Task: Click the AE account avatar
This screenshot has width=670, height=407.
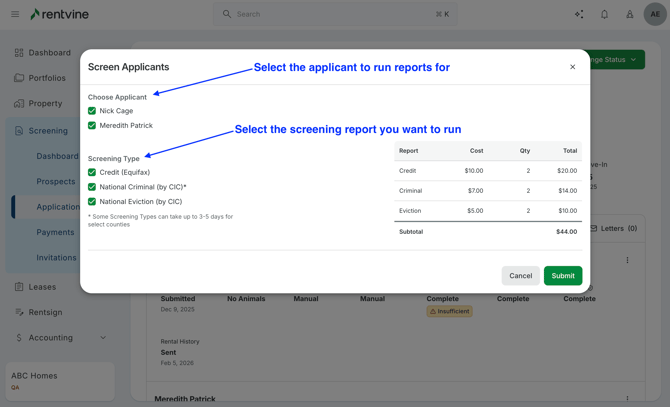Action: pos(655,14)
